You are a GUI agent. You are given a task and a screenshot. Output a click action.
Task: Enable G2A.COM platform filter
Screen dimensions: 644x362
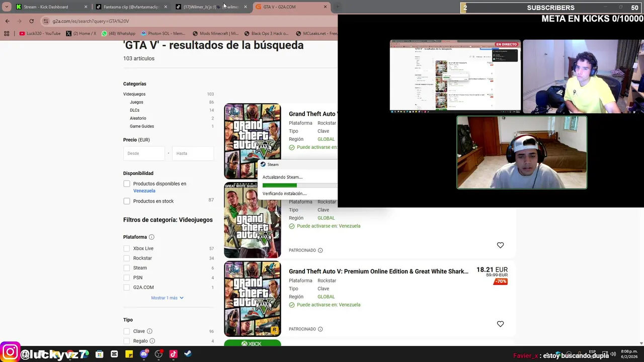(x=127, y=288)
